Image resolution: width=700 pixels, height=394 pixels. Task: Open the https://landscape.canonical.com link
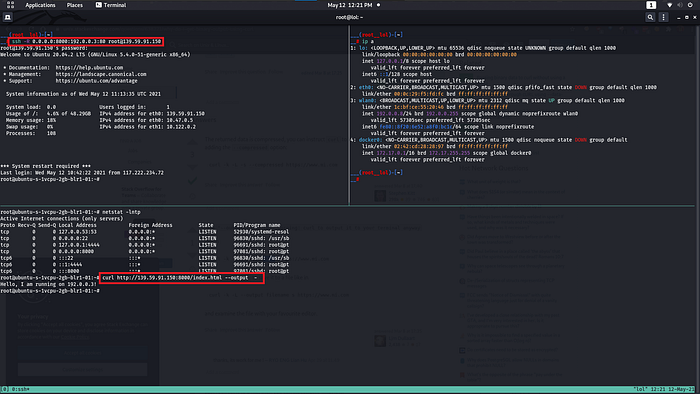coord(101,74)
